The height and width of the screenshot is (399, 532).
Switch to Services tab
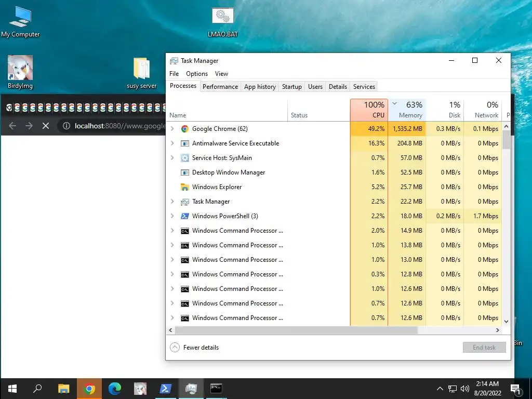(364, 87)
